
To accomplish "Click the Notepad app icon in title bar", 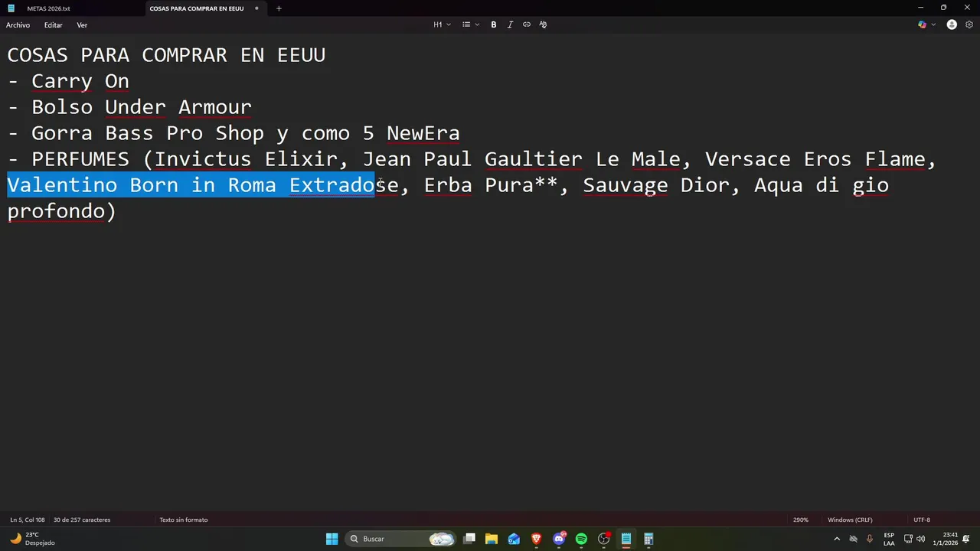I will pos(11,8).
